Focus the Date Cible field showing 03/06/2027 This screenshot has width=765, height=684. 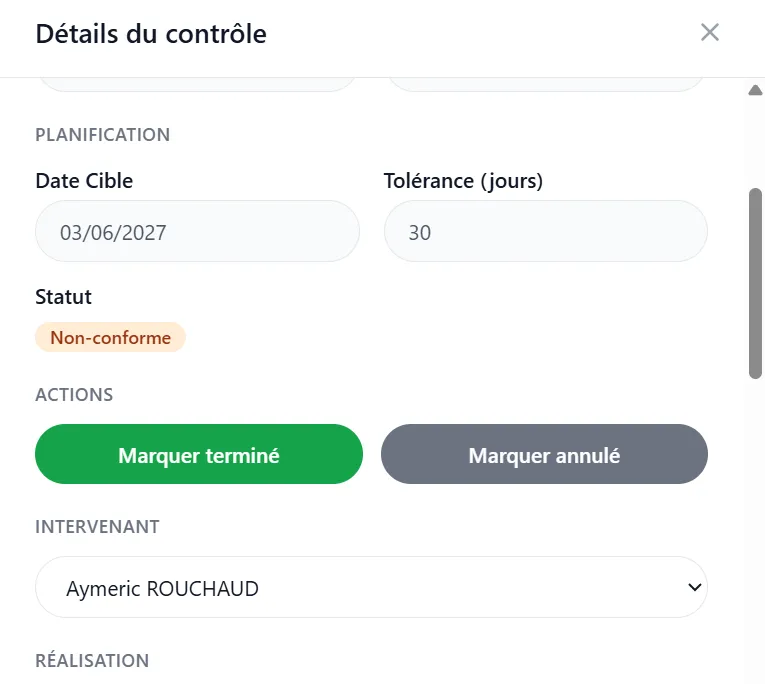click(197, 231)
